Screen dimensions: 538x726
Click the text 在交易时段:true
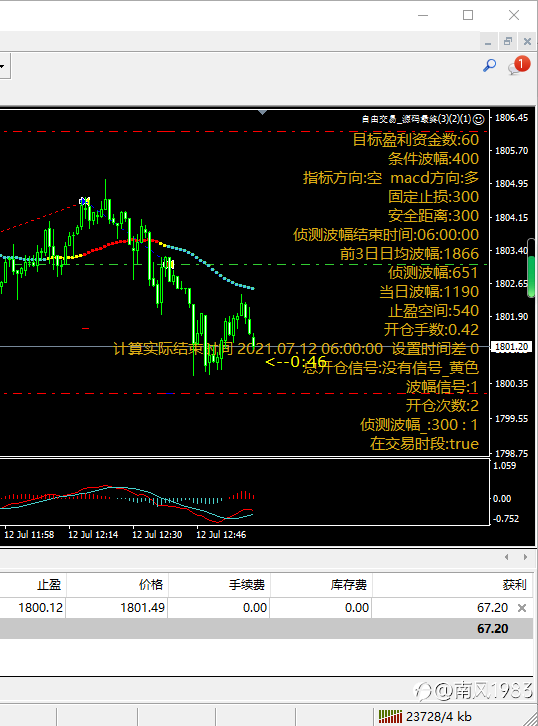coord(424,444)
